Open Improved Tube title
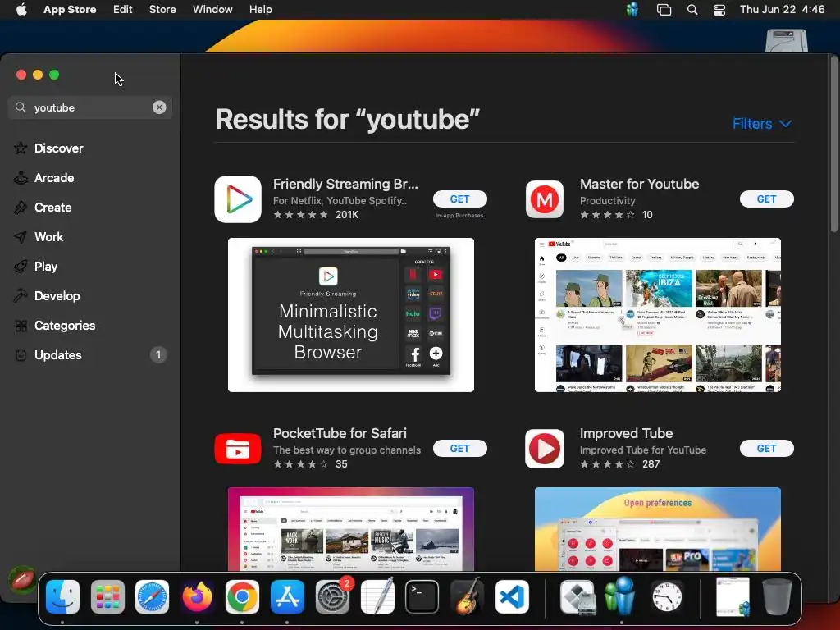The image size is (840, 630). 626,433
